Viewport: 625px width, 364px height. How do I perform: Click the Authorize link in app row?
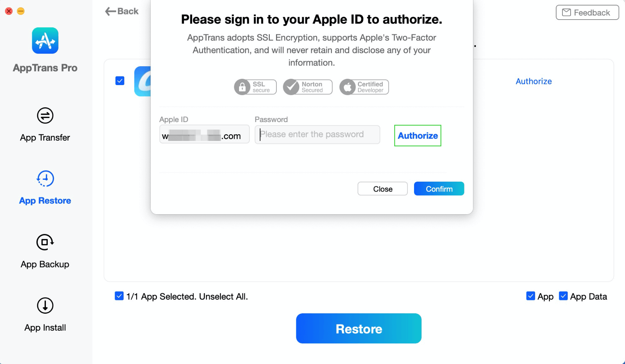534,81
